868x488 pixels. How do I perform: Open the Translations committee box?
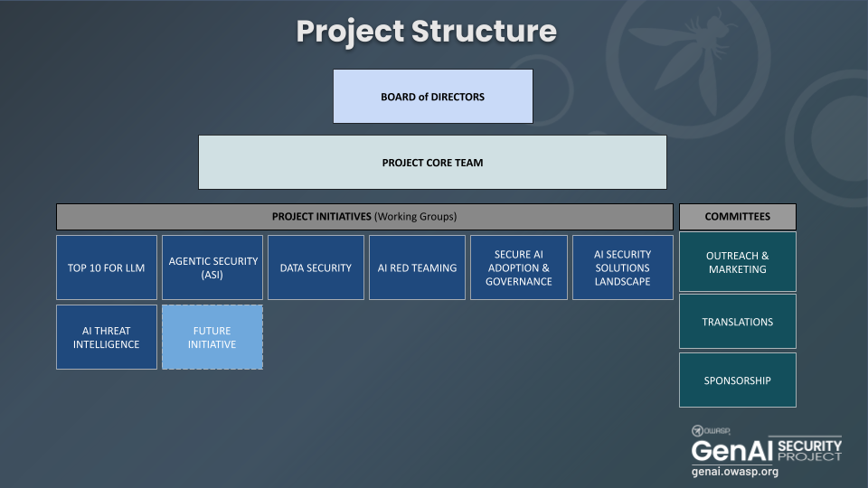[737, 322]
